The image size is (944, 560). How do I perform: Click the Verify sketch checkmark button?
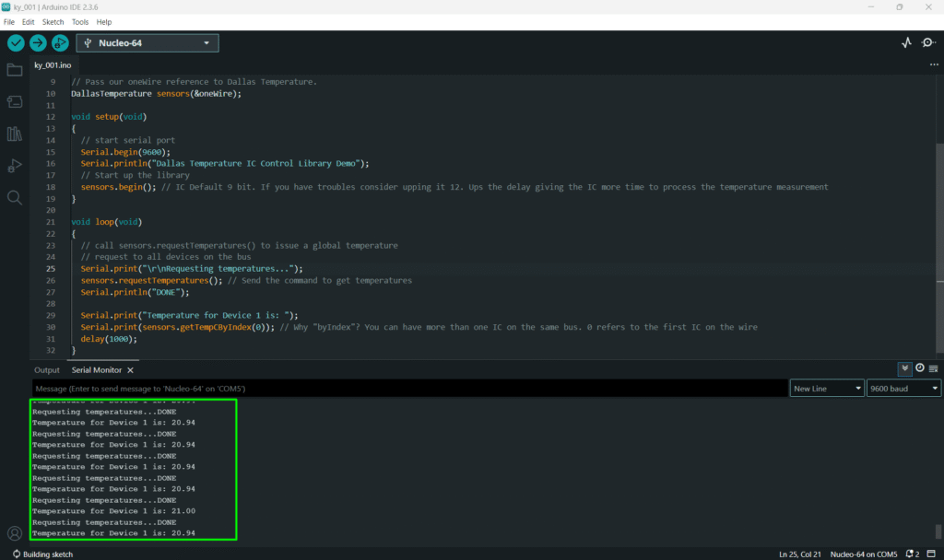coord(16,43)
